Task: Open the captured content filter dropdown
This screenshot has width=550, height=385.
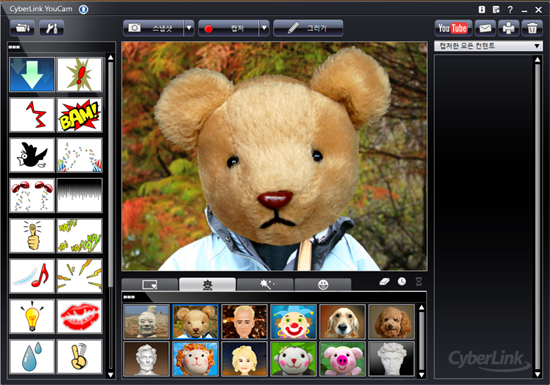Action: click(488, 46)
